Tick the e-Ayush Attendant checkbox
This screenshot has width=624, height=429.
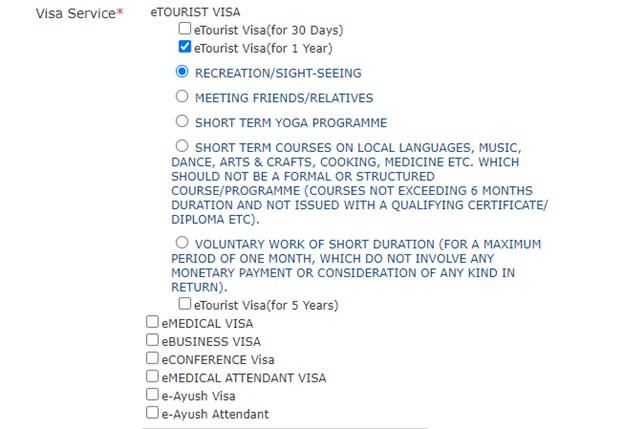(x=152, y=413)
